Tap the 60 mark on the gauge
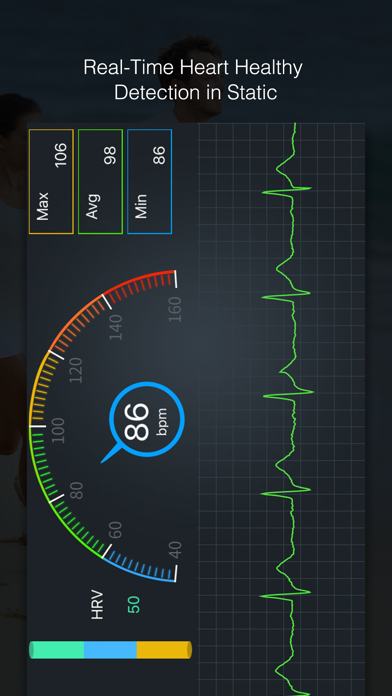Viewport: 392px width, 696px height. pos(115,530)
